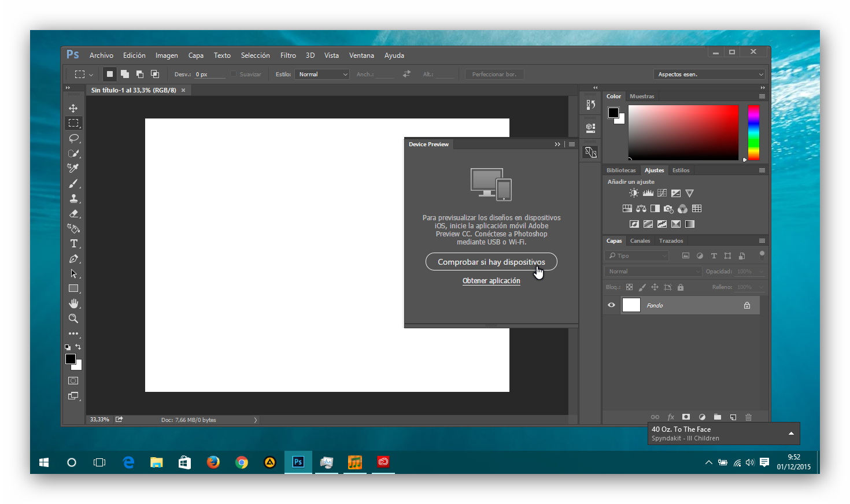Open the Estilo Normal dropdown
The height and width of the screenshot is (504, 850).
coord(322,74)
